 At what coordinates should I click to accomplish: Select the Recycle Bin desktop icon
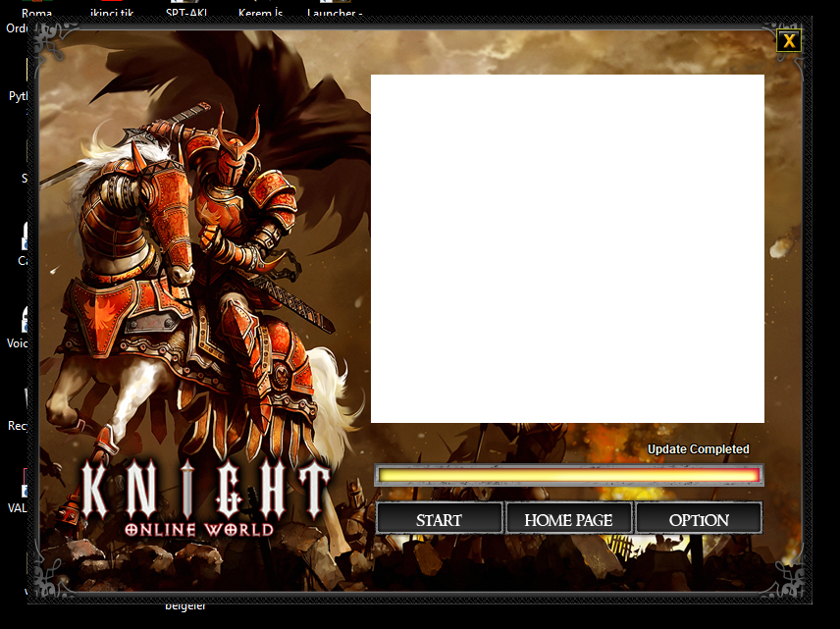(x=17, y=426)
